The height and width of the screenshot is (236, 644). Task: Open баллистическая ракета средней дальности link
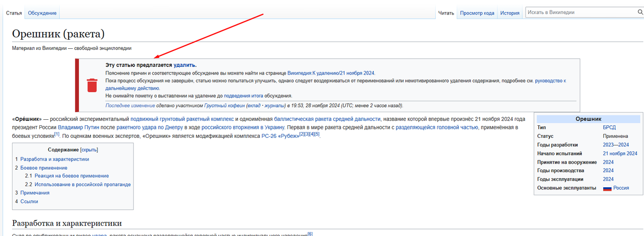(x=327, y=119)
